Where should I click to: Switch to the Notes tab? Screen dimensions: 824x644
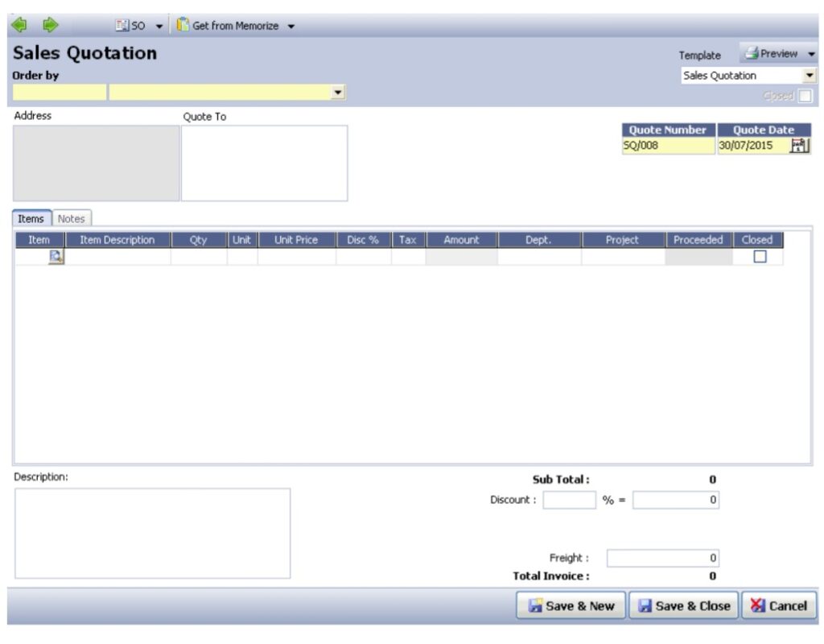[72, 218]
